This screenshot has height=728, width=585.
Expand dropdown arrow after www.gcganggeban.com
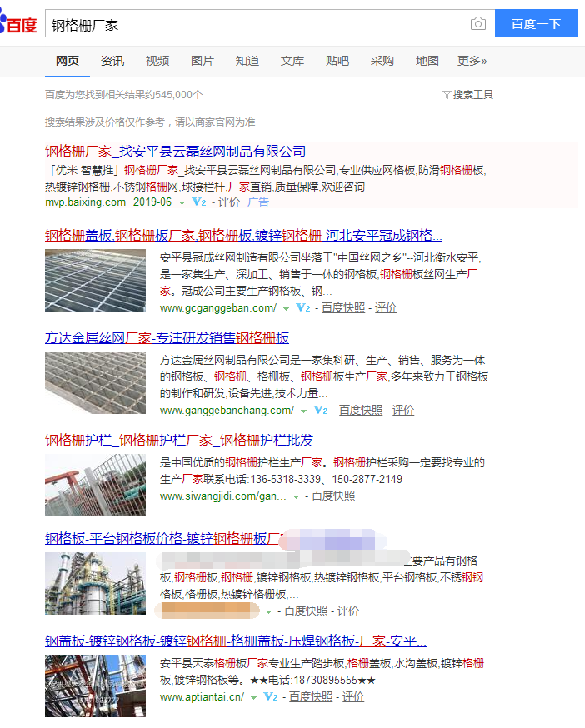click(286, 309)
